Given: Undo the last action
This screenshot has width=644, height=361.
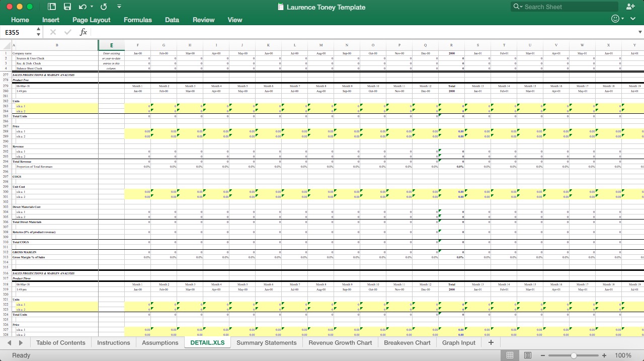Looking at the screenshot, I should click(82, 7).
